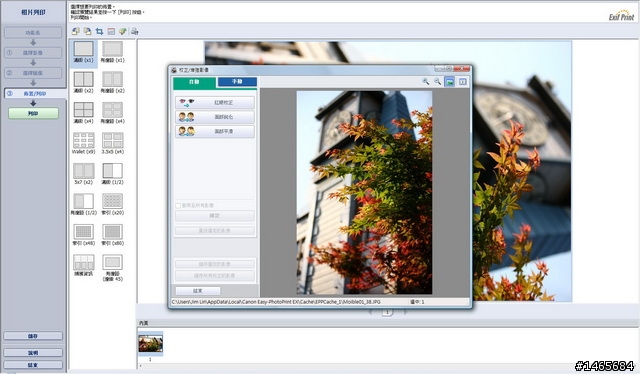Go to previous page arrow below preview
This screenshot has width=640, height=374.
pos(371,312)
